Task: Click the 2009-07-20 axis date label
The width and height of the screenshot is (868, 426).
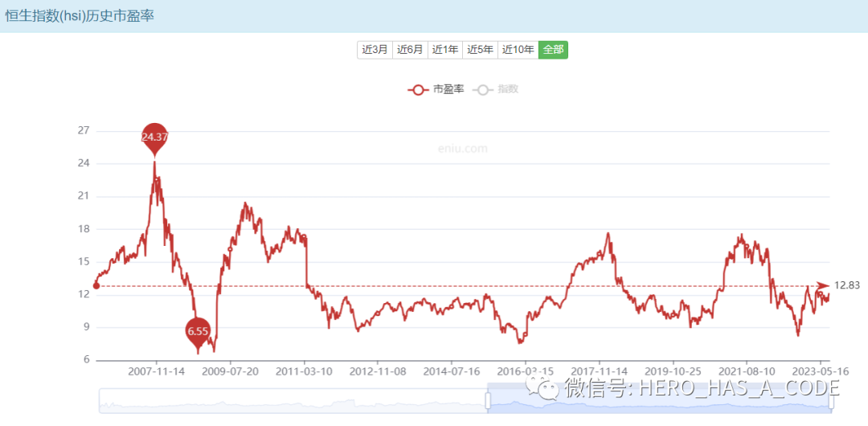Action: (230, 371)
